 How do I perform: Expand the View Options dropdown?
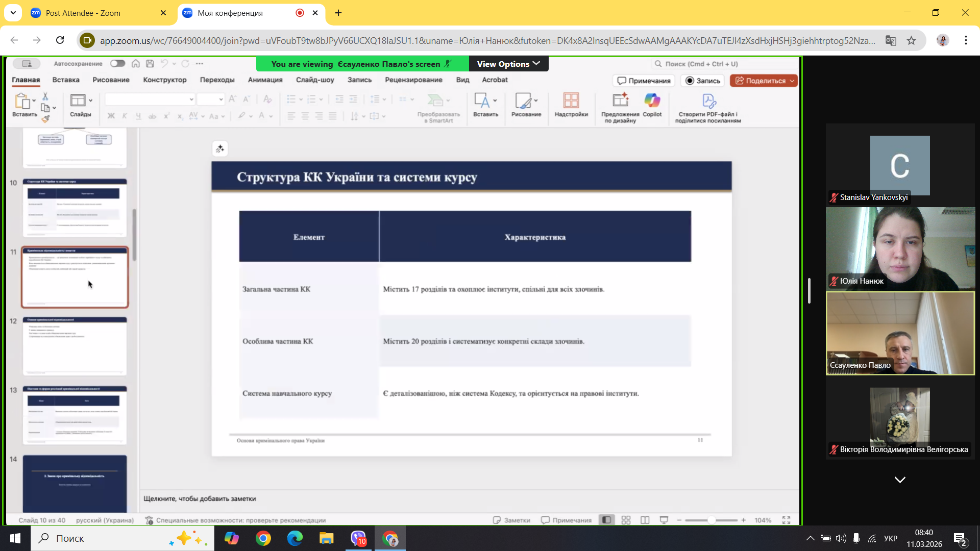[508, 64]
